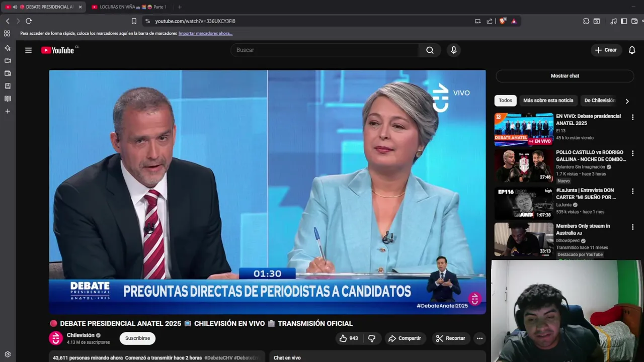The width and height of the screenshot is (644, 362).
Task: Open the Chilevisión channel avatar
Action: [55, 338]
